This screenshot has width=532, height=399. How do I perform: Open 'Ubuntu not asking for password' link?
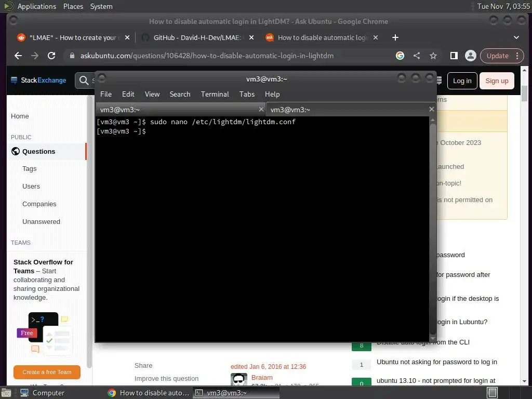(436, 362)
